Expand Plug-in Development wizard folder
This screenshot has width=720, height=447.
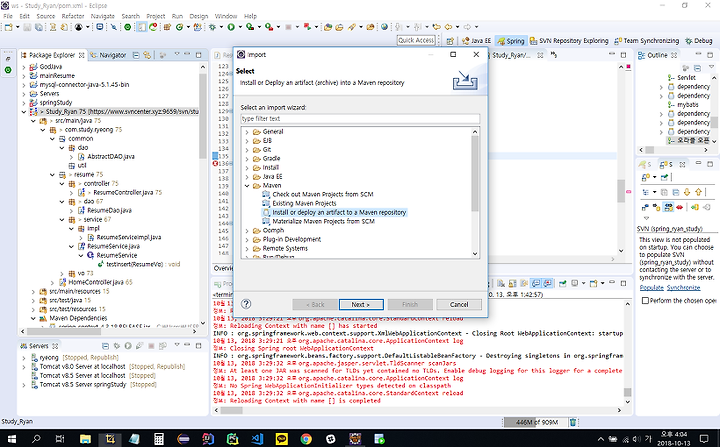point(247,239)
